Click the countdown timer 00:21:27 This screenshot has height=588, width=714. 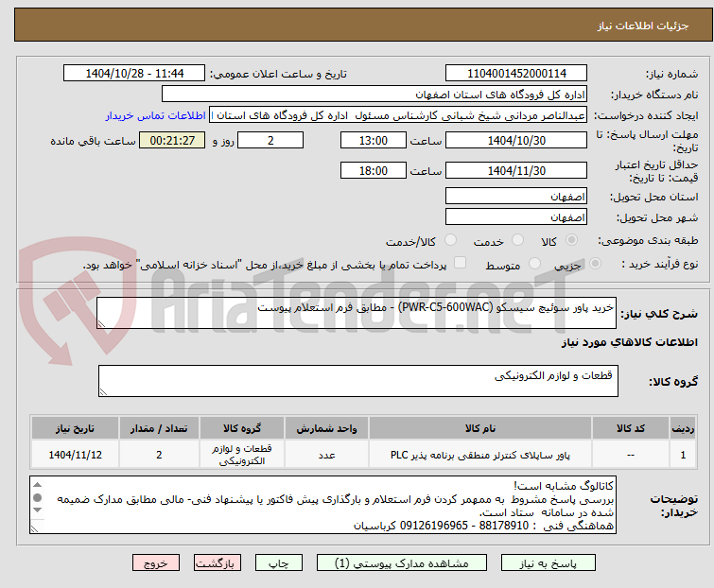tap(172, 140)
